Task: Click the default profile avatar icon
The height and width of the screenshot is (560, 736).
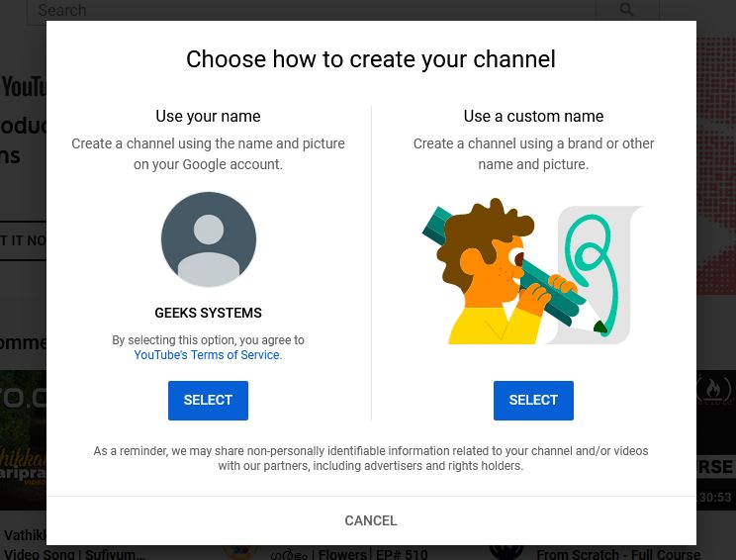Action: pyautogui.click(x=209, y=239)
